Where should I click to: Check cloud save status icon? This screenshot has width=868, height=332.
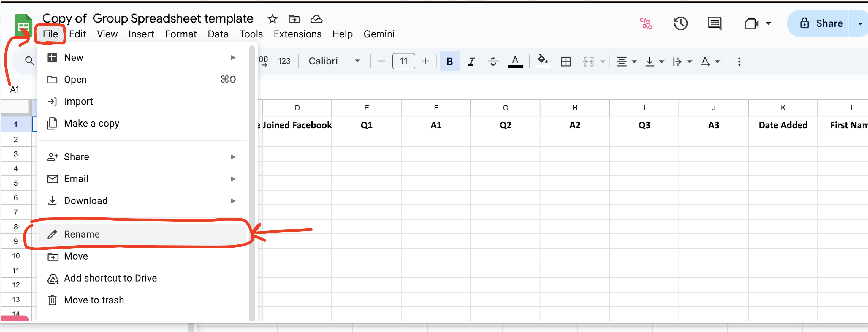click(316, 19)
